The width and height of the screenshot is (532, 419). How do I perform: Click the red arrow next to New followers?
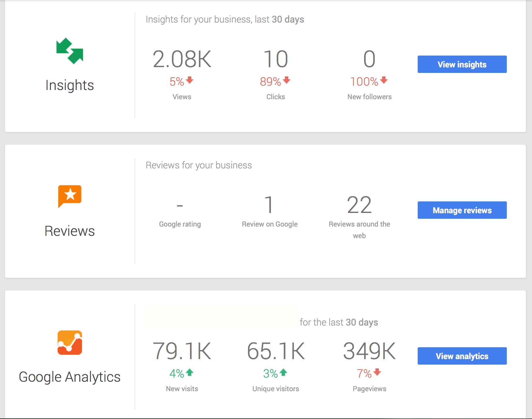(x=384, y=81)
